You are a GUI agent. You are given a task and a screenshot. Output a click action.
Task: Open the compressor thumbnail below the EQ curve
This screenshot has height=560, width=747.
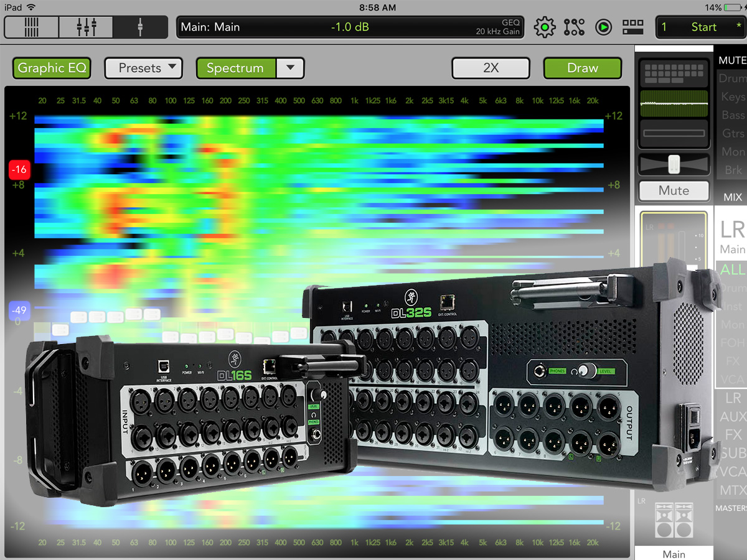click(674, 133)
